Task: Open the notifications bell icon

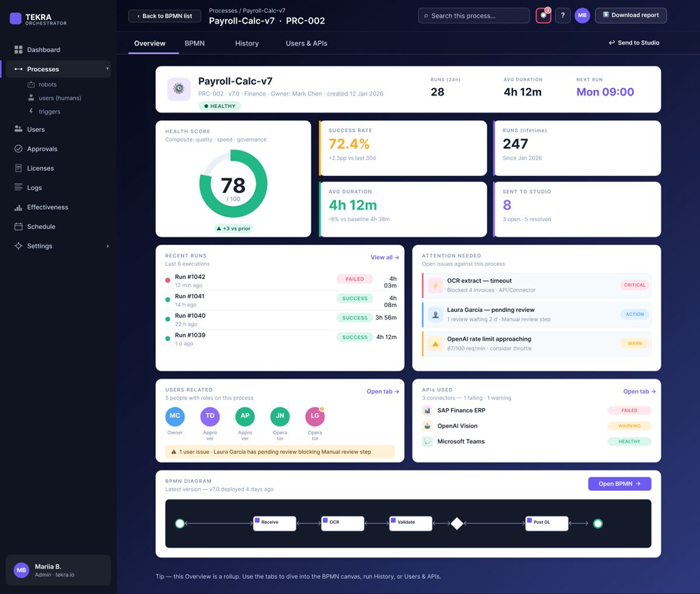Action: (x=543, y=16)
